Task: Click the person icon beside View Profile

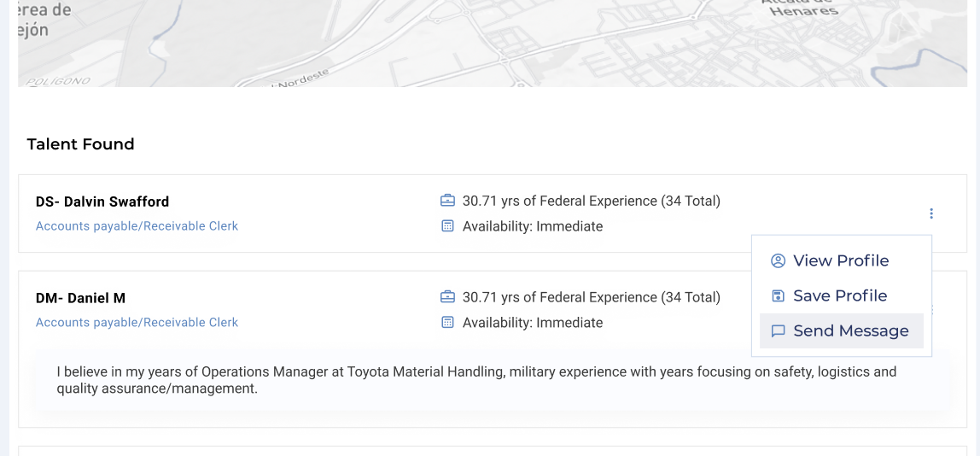Action: [x=778, y=261]
